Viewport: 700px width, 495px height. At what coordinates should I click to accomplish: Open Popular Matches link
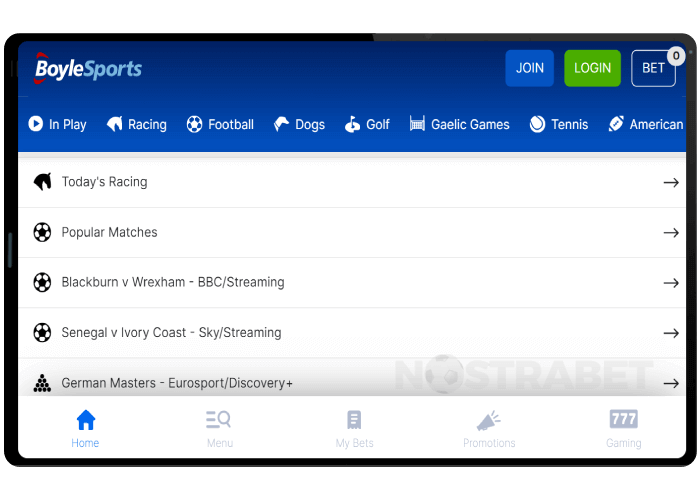click(109, 232)
